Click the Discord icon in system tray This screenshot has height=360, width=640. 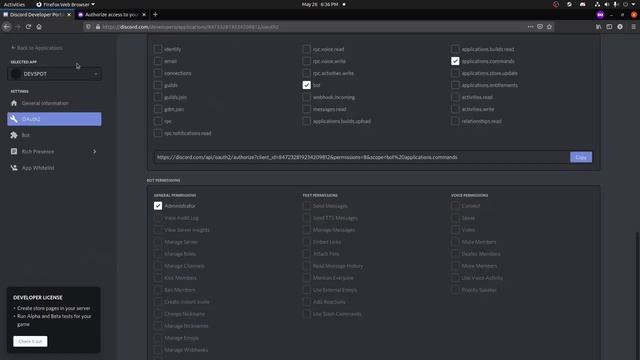point(582,4)
